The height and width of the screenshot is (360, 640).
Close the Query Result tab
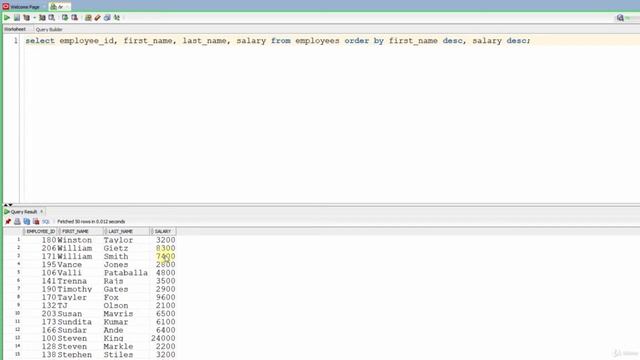[42, 211]
